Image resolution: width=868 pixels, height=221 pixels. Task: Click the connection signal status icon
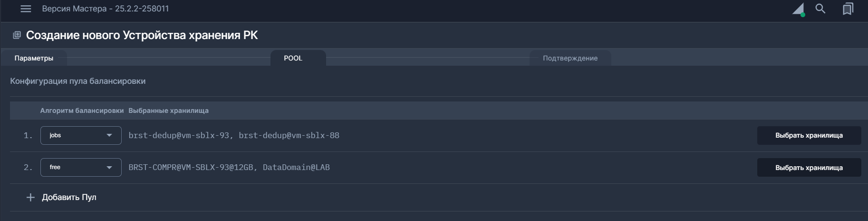pyautogui.click(x=799, y=10)
